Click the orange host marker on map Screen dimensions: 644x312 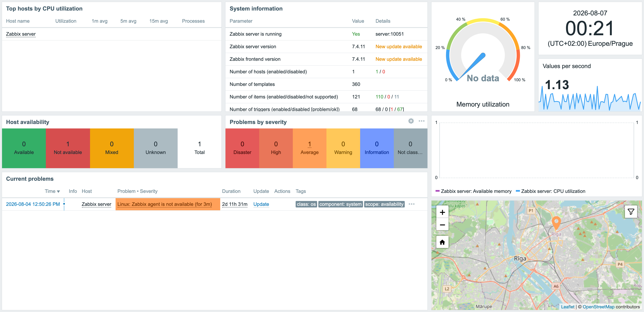point(556,223)
